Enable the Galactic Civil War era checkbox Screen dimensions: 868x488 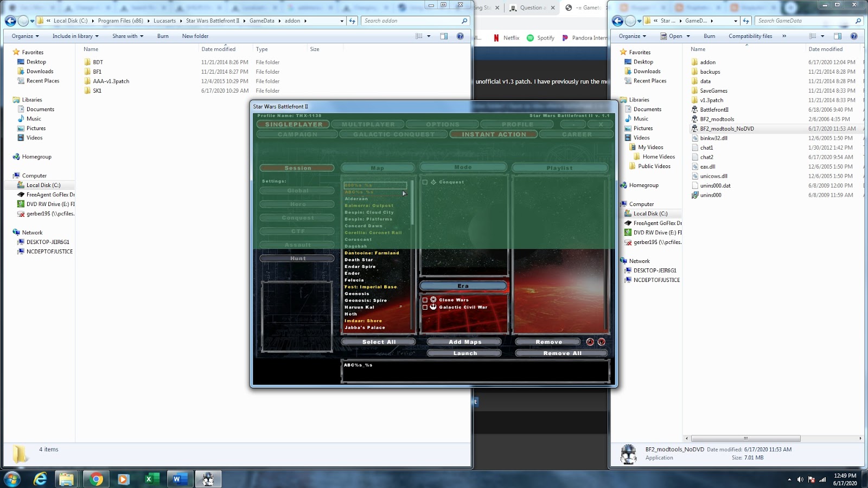click(425, 307)
